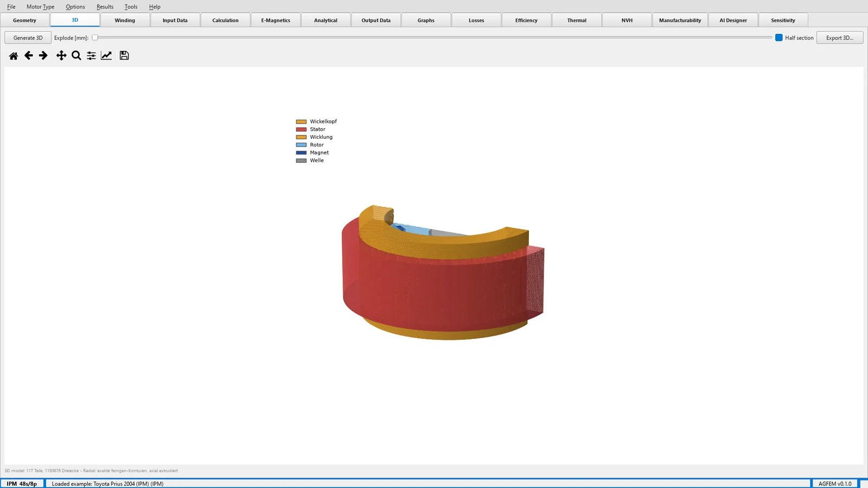Screen dimensions: 868x488
Task: Open the Tools menu
Action: 131,7
